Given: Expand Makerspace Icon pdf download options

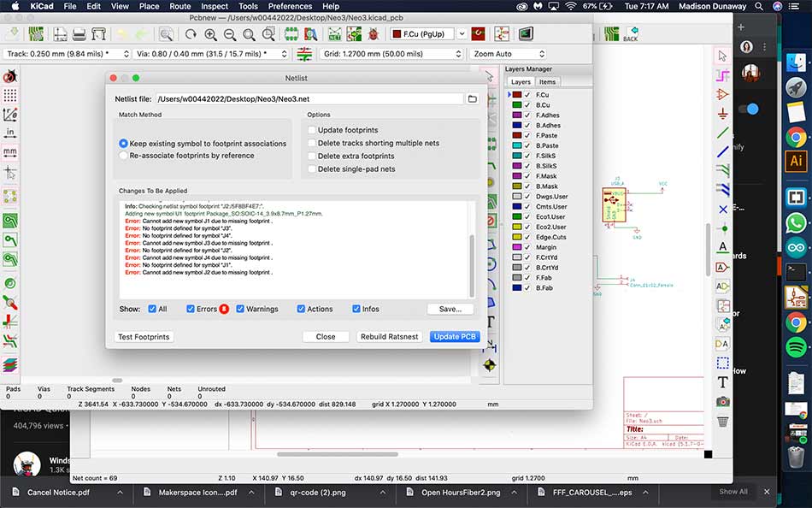Looking at the screenshot, I should (251, 493).
